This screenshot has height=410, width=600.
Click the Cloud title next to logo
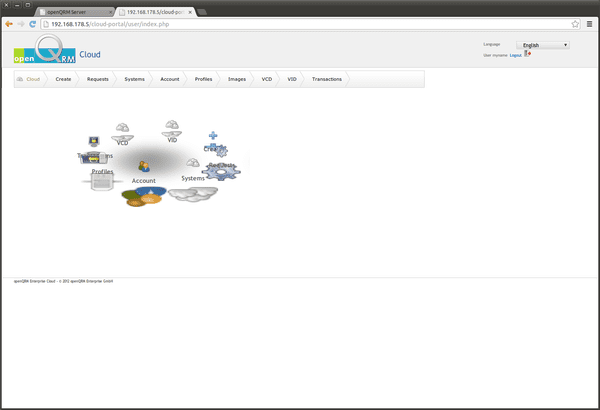pyautogui.click(x=90, y=55)
